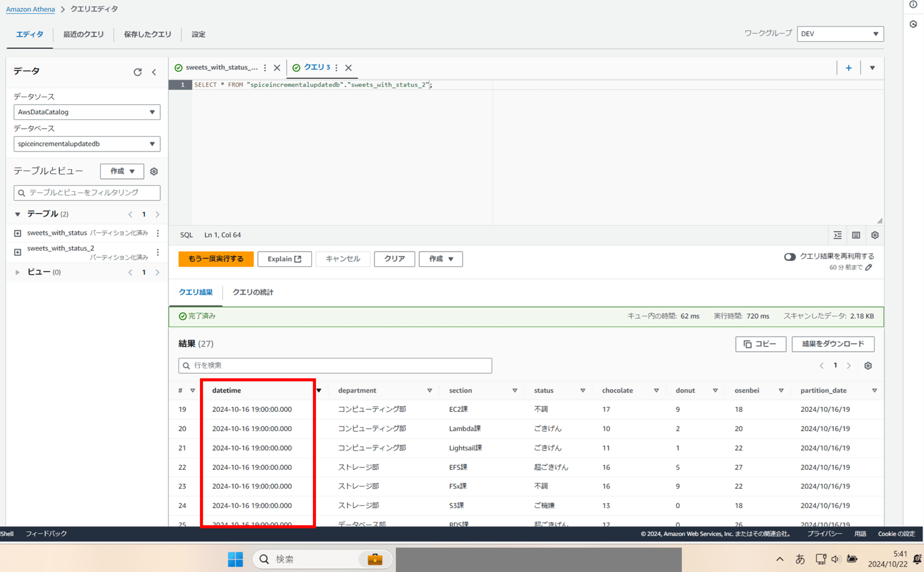Open data source AwsDataCatalog dropdown
924x572 pixels.
point(87,112)
